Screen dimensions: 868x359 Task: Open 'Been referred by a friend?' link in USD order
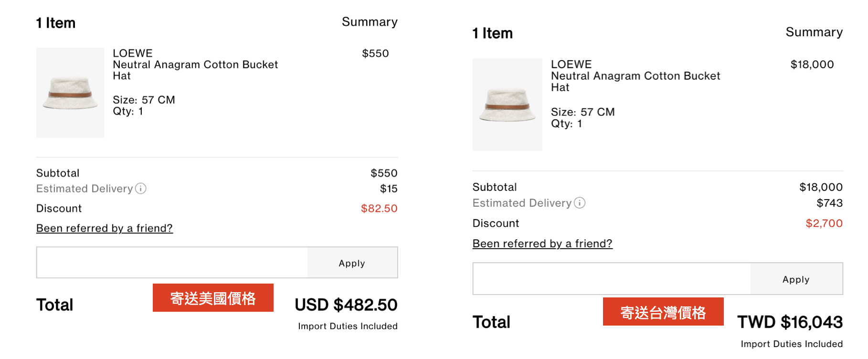coord(105,228)
